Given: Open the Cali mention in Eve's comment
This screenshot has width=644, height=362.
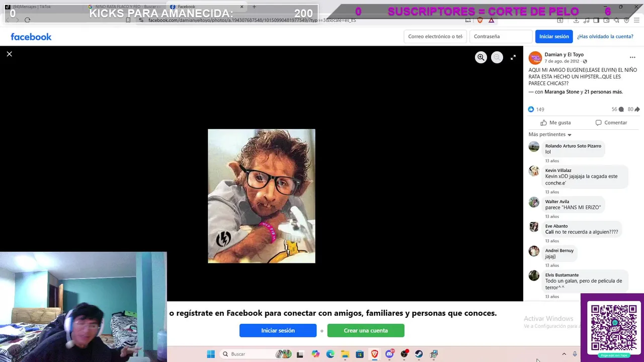Looking at the screenshot, I should [549, 232].
